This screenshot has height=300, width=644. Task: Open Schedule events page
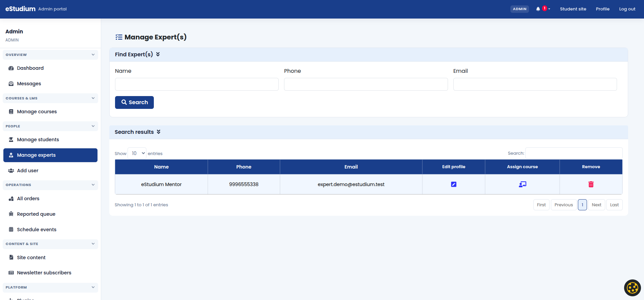click(50, 230)
